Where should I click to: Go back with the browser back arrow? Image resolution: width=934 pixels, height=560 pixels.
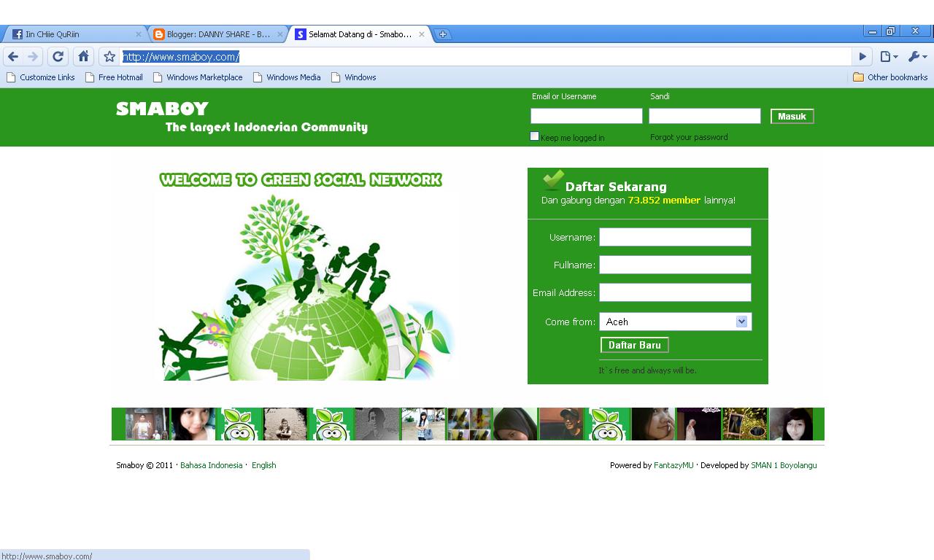click(x=13, y=56)
